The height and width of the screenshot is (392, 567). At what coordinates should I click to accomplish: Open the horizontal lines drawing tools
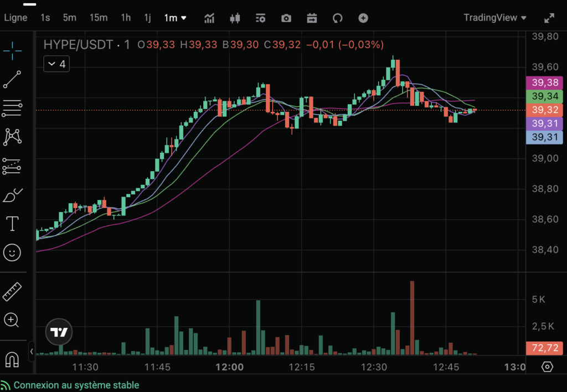(x=12, y=109)
